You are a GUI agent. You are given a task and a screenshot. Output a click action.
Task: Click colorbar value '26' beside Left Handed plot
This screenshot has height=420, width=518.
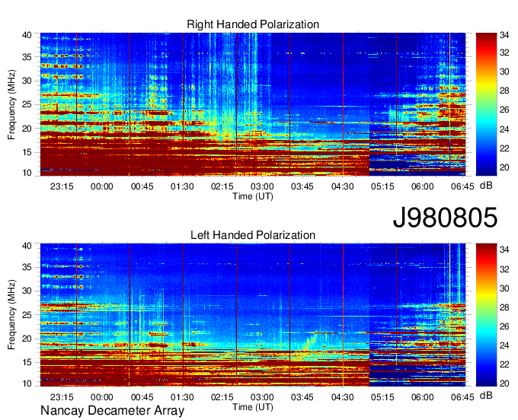coord(504,326)
